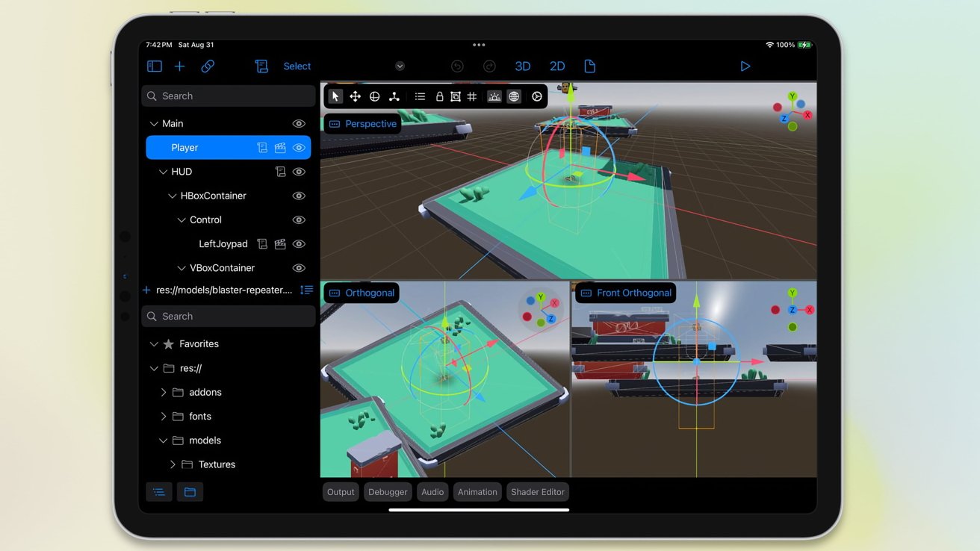The height and width of the screenshot is (551, 980).
Task: Open the Audio panel
Action: (432, 492)
